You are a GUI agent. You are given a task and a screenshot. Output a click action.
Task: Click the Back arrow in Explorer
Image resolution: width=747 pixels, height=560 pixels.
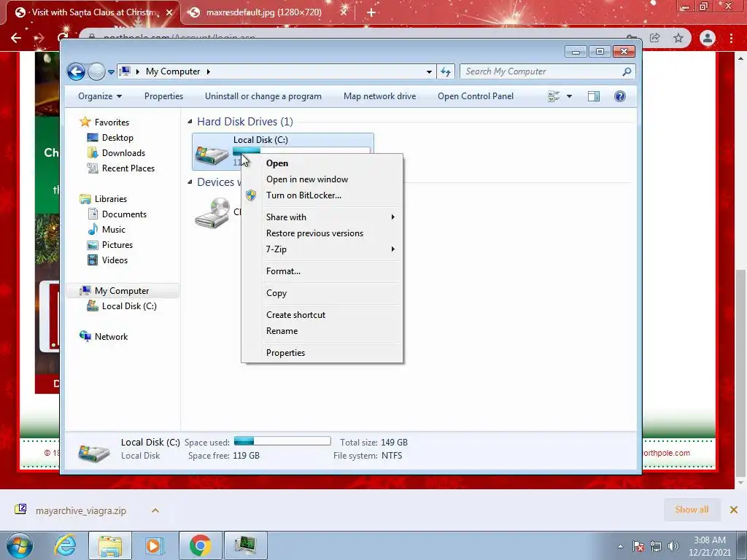pyautogui.click(x=76, y=71)
